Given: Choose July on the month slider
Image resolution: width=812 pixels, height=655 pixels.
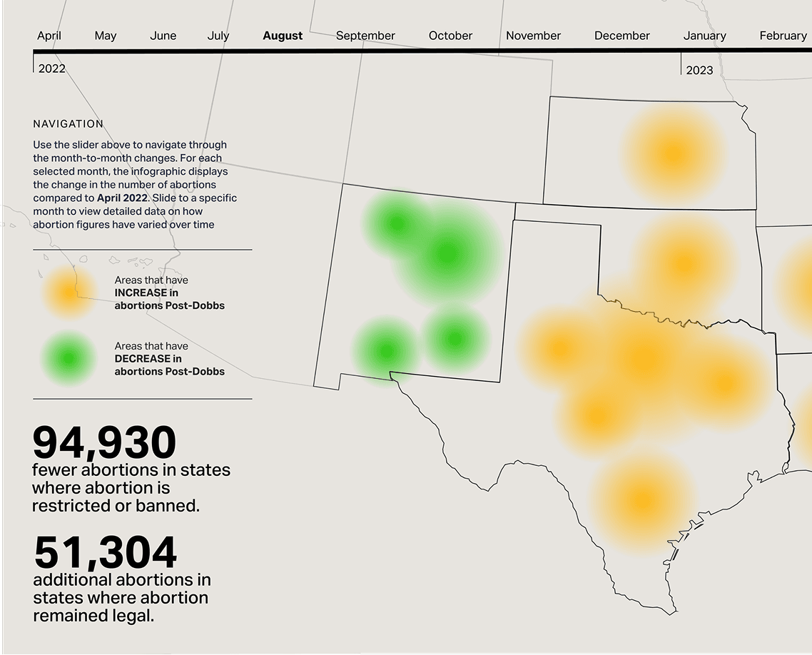Looking at the screenshot, I should coord(218,36).
